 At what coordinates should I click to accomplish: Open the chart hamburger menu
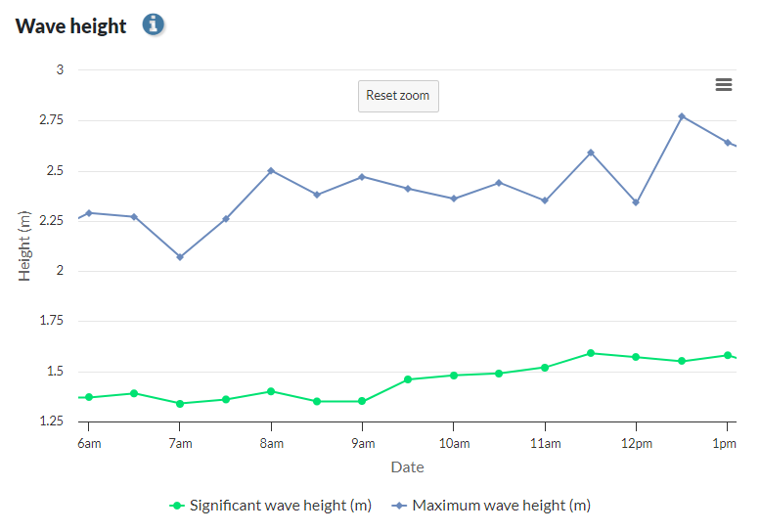click(724, 85)
